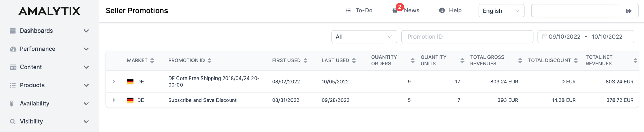
Task: Open the All filter dropdown
Action: (x=364, y=37)
